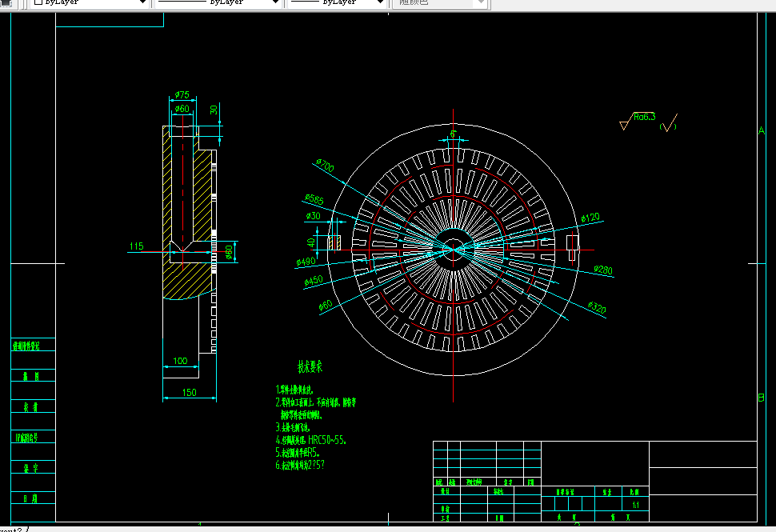Select the HRC50~55 technical note line

310,440
